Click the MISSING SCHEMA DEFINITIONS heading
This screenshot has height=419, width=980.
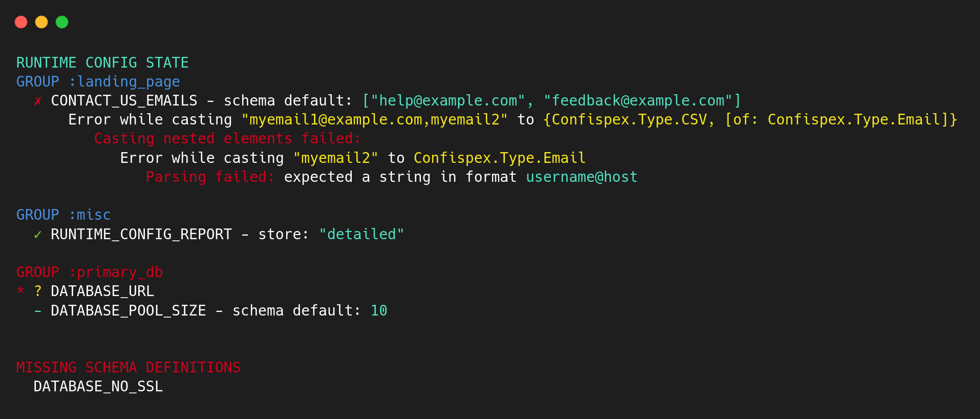128,367
